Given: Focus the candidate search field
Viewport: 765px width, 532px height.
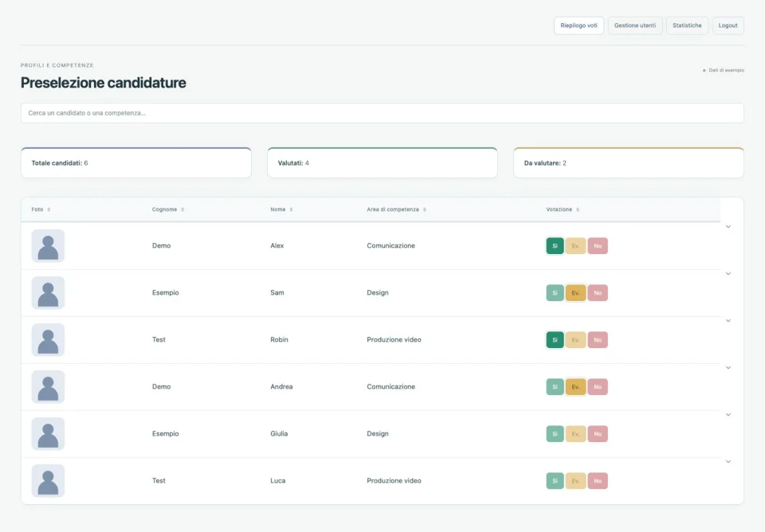Looking at the screenshot, I should [x=382, y=113].
